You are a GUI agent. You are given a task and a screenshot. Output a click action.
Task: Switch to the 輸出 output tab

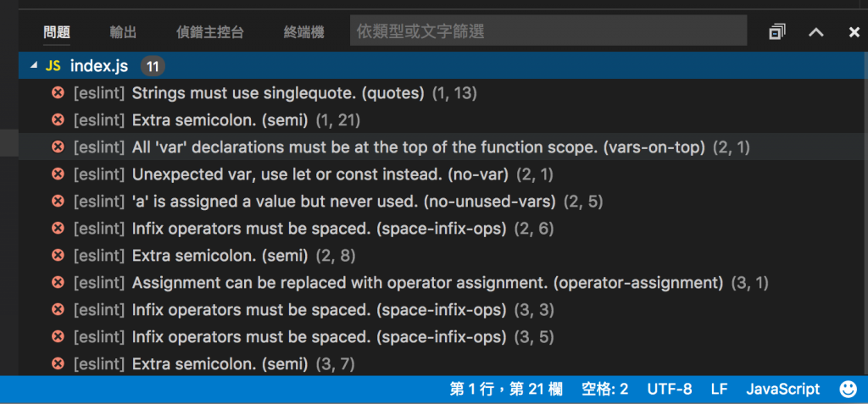(x=123, y=32)
